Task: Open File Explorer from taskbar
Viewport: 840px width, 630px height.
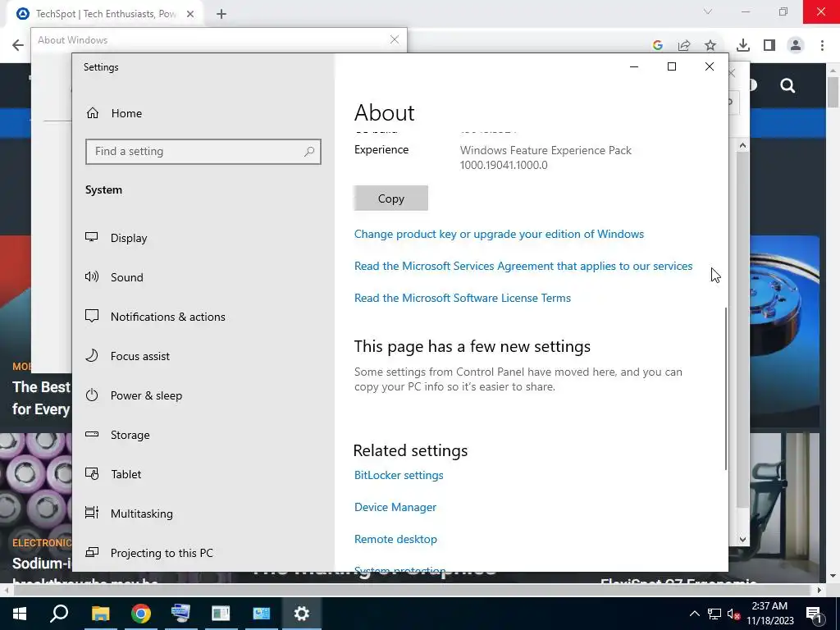Action: click(x=100, y=614)
